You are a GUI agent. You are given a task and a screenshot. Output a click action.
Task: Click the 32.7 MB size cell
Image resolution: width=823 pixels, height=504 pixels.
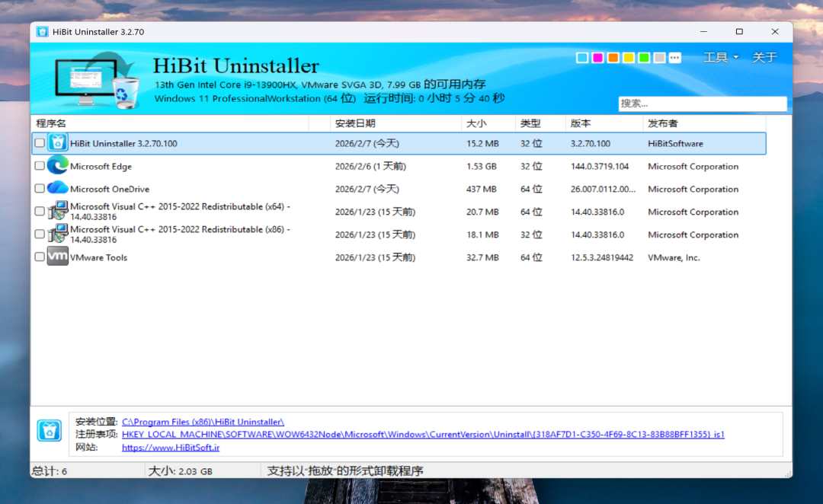coord(482,257)
